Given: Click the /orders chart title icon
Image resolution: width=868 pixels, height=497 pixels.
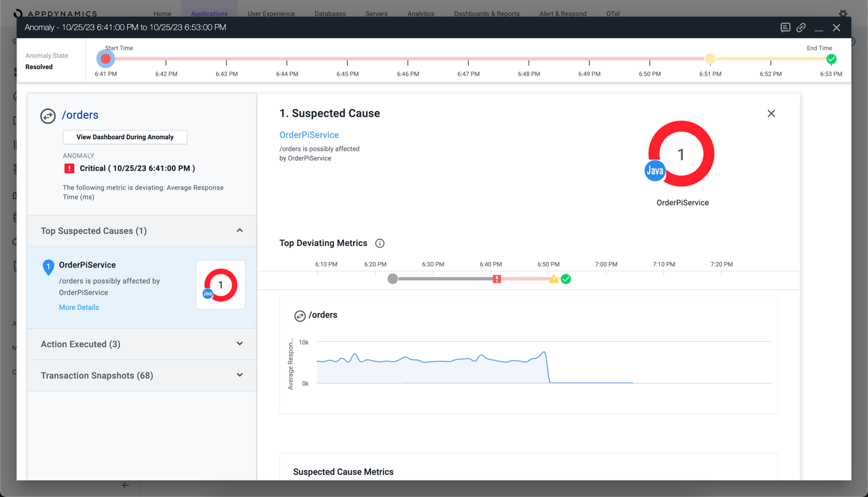Looking at the screenshot, I should point(300,315).
